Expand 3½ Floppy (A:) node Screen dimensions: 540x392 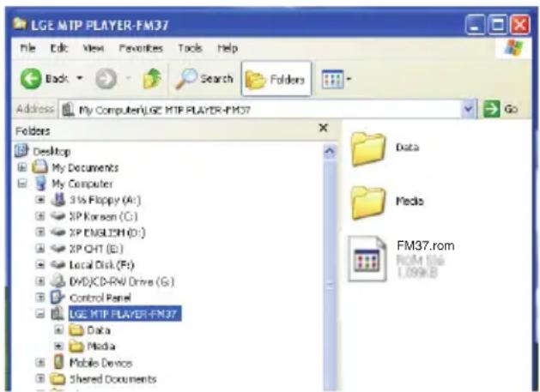(40, 200)
